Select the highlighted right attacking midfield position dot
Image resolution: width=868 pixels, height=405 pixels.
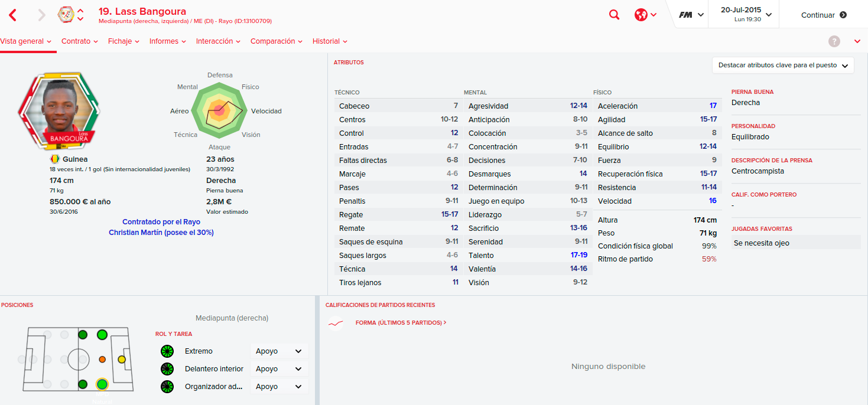click(102, 384)
